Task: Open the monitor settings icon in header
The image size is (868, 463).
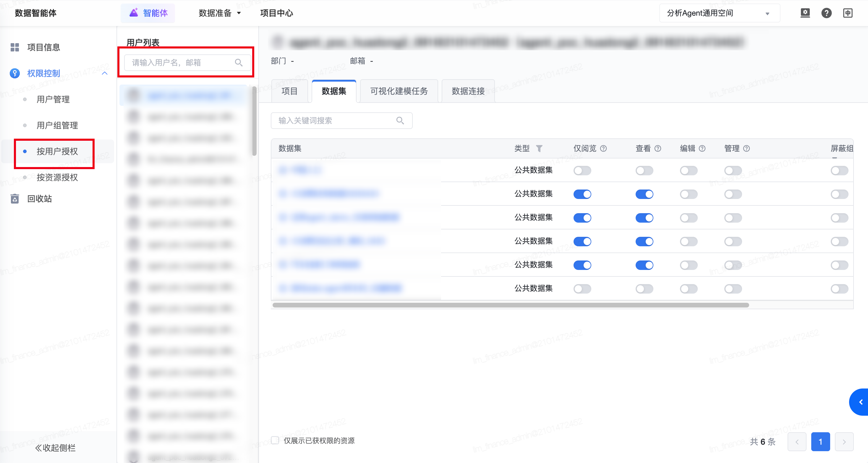Action: coord(805,13)
